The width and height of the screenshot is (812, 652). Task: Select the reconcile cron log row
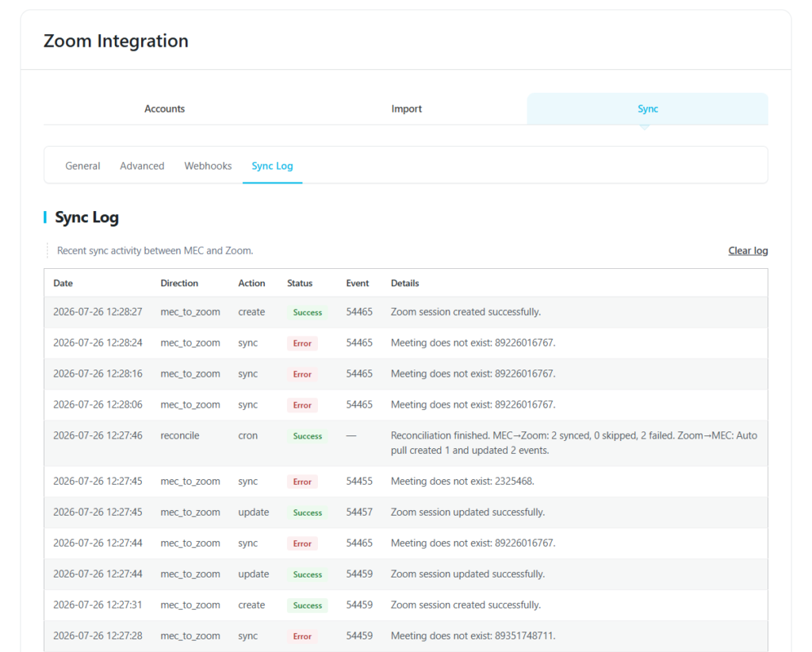click(406, 443)
